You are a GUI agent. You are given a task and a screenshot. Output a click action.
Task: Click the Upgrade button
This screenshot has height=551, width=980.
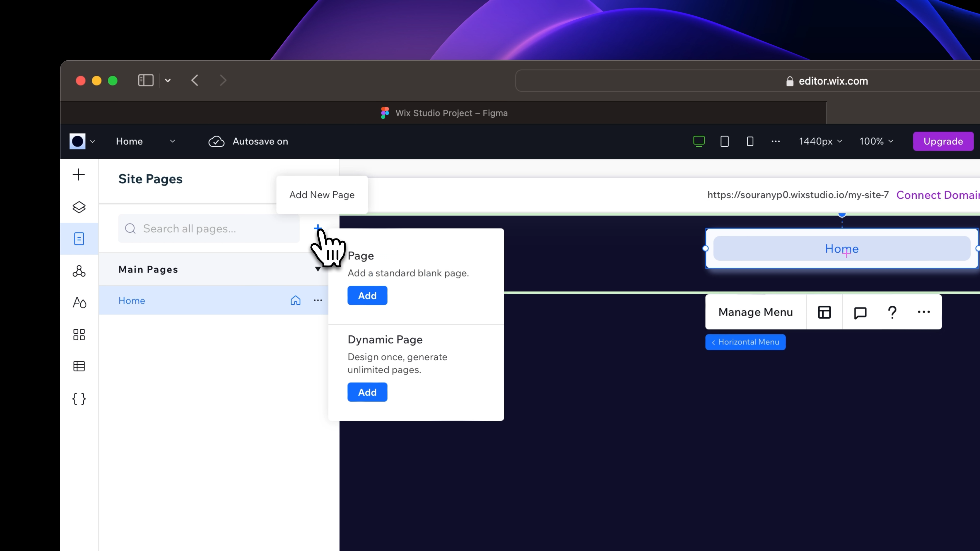[943, 142]
